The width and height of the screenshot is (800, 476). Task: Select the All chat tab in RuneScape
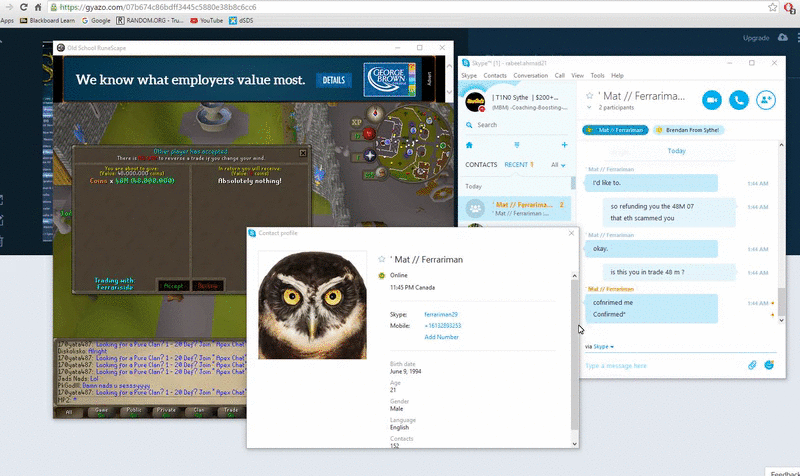pos(69,412)
